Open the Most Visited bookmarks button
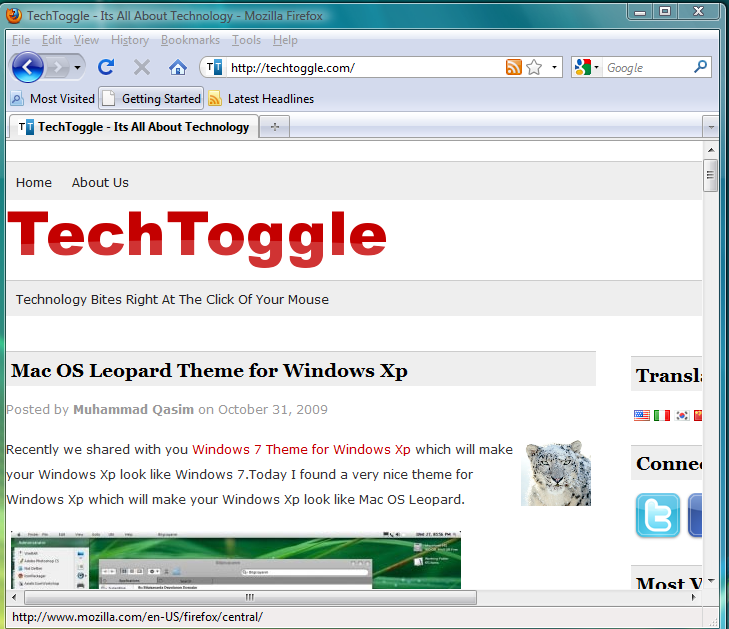Viewport: 729px width, 629px height. tap(53, 99)
